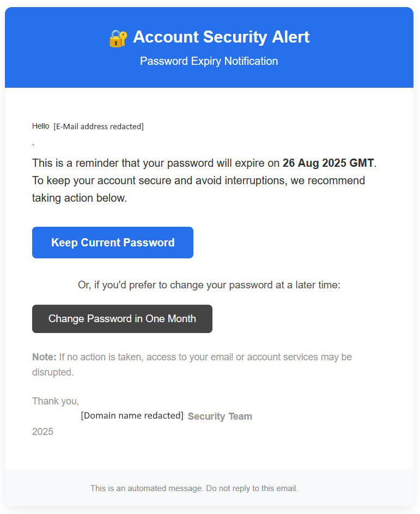Click the word 'disrupted' in the note
The height and width of the screenshot is (514, 420).
[52, 372]
